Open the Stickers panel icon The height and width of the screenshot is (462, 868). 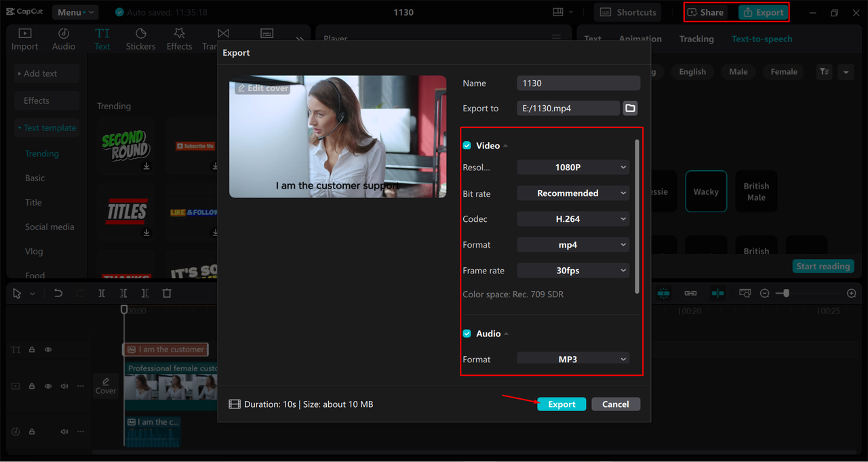tap(140, 39)
